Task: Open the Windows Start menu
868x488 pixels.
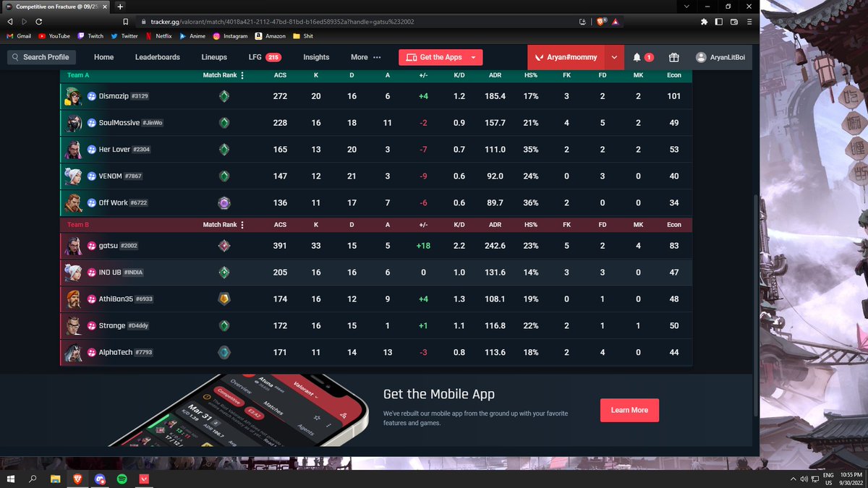Action: point(10,479)
